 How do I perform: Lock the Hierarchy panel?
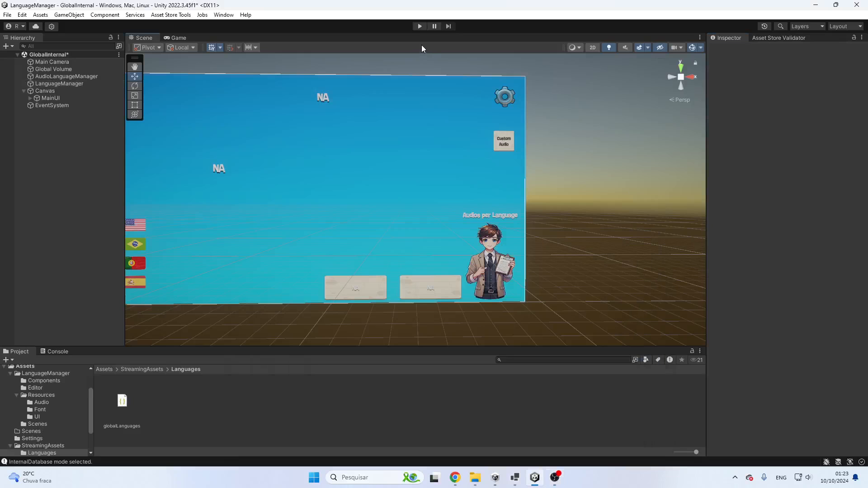110,38
